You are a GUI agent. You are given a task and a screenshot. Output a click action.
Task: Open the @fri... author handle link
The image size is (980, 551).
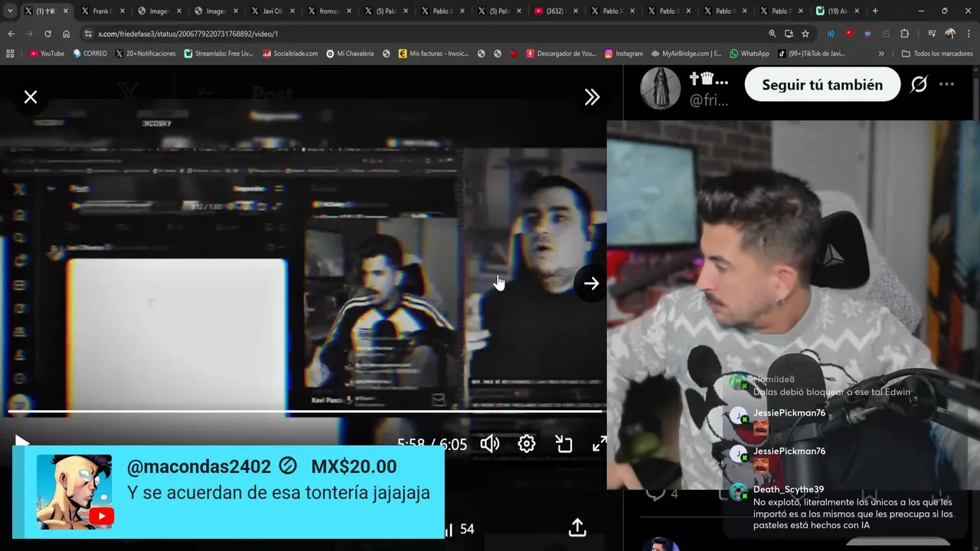click(x=709, y=100)
